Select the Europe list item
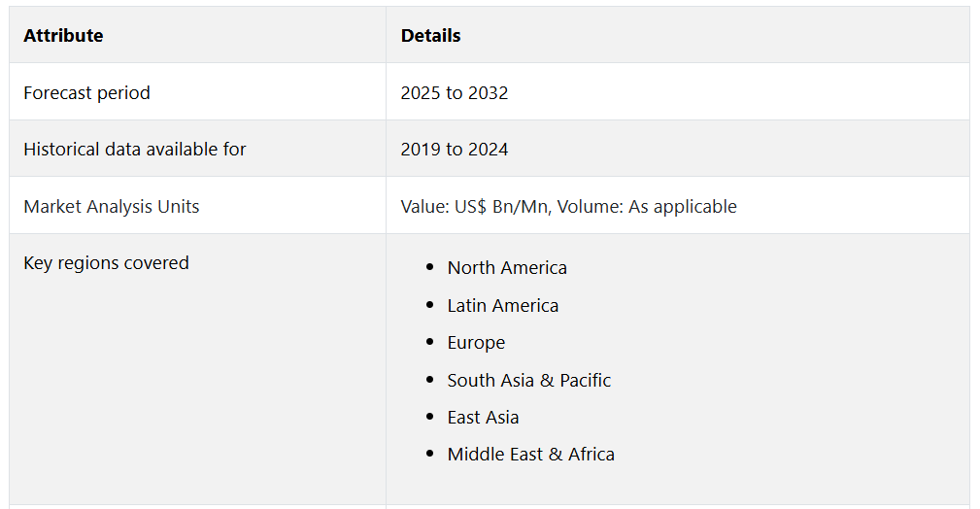The image size is (980, 509). click(476, 343)
